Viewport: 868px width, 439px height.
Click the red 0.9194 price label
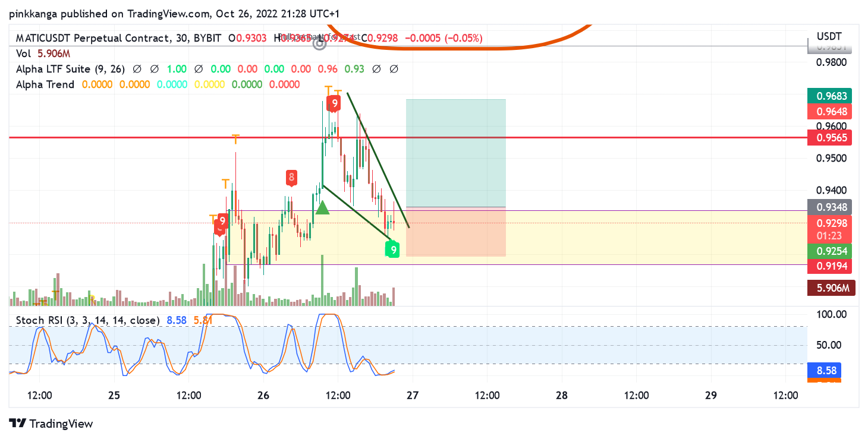coord(831,266)
